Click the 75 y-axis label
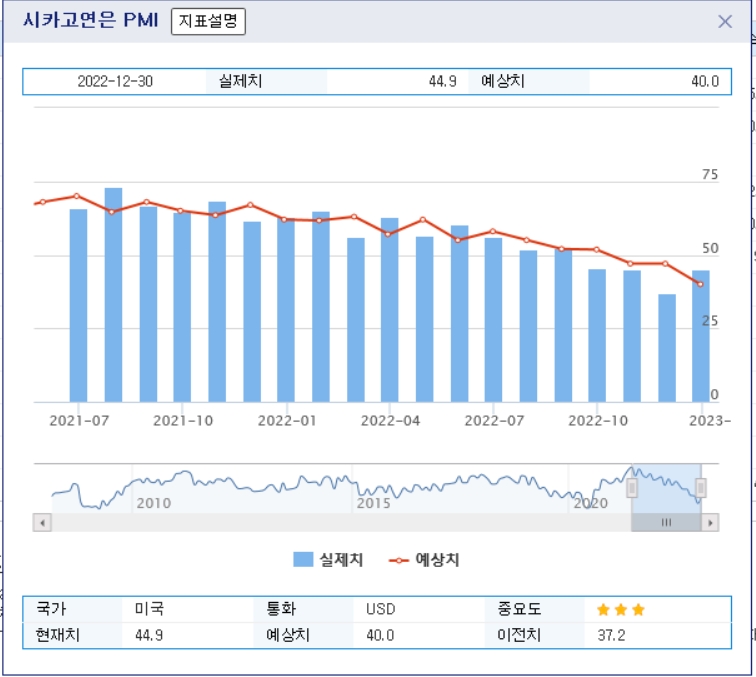 coord(710,175)
